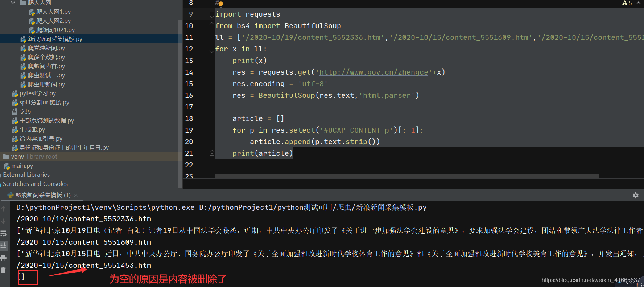The width and height of the screenshot is (644, 287).
Task: Fold the import block at line 9
Action: [212, 14]
